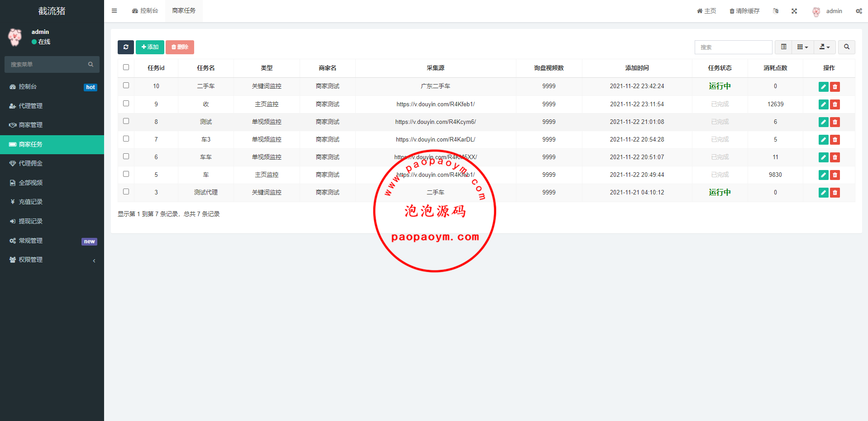Click the edit pencil icon for task 3

pos(823,193)
